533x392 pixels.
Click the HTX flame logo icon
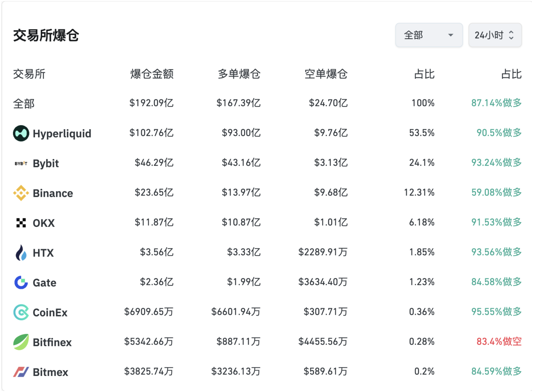(x=21, y=253)
